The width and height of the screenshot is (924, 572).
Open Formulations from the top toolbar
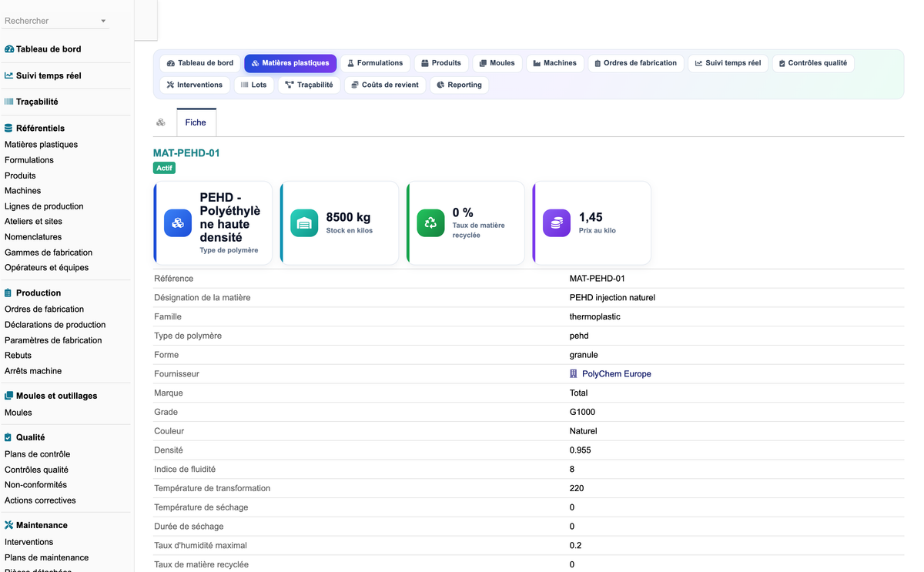pos(375,63)
